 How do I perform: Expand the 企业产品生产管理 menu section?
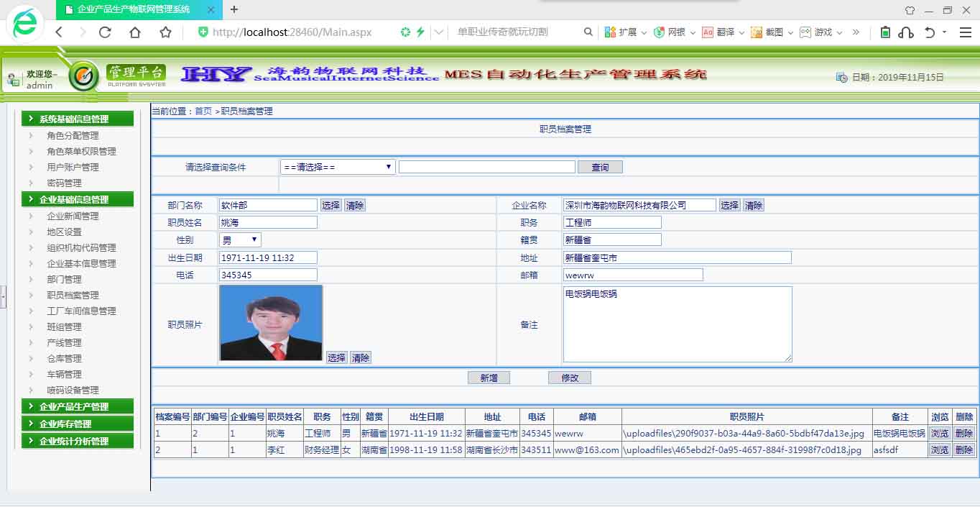(x=78, y=407)
